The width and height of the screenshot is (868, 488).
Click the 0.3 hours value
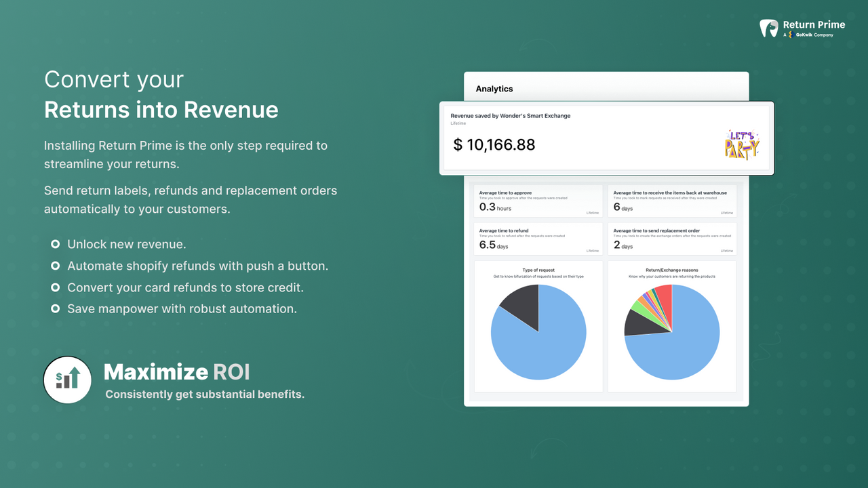coord(495,207)
